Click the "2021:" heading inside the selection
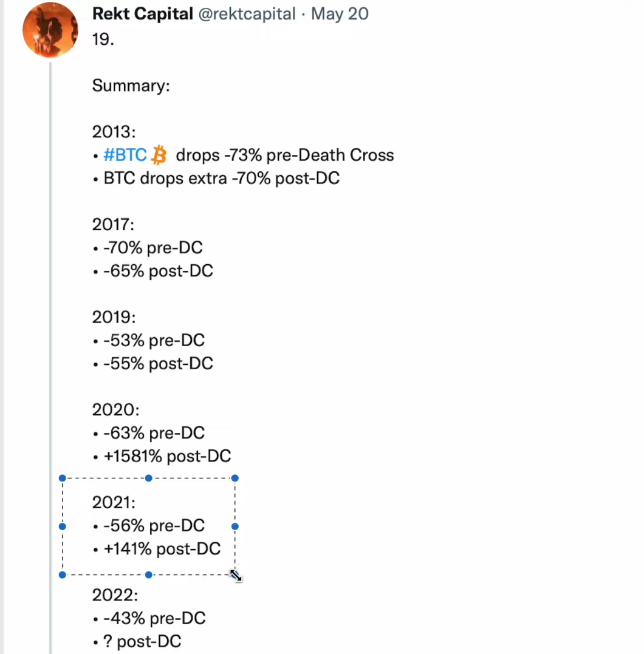644x654 pixels. [114, 503]
